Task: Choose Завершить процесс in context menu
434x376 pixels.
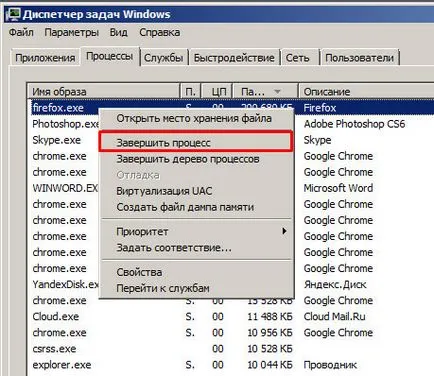Action: (196, 143)
